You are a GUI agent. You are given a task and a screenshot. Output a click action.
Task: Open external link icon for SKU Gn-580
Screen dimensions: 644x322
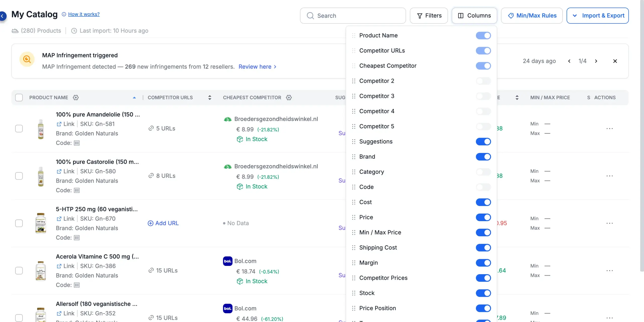click(x=59, y=171)
